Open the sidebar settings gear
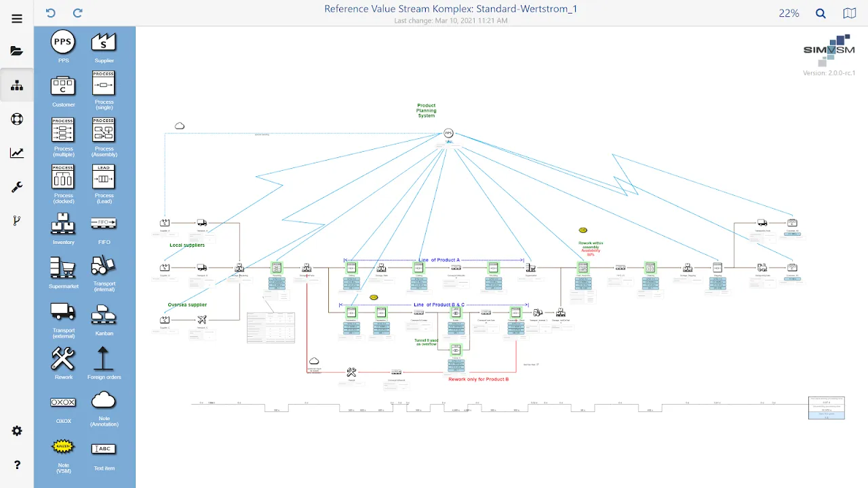Screen dimensions: 868x488 pos(17,431)
